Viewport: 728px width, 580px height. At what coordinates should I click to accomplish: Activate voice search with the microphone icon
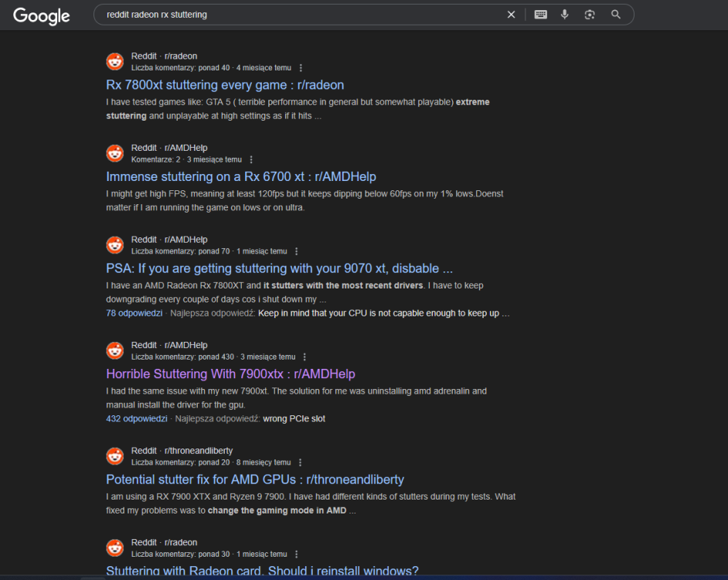(x=565, y=14)
